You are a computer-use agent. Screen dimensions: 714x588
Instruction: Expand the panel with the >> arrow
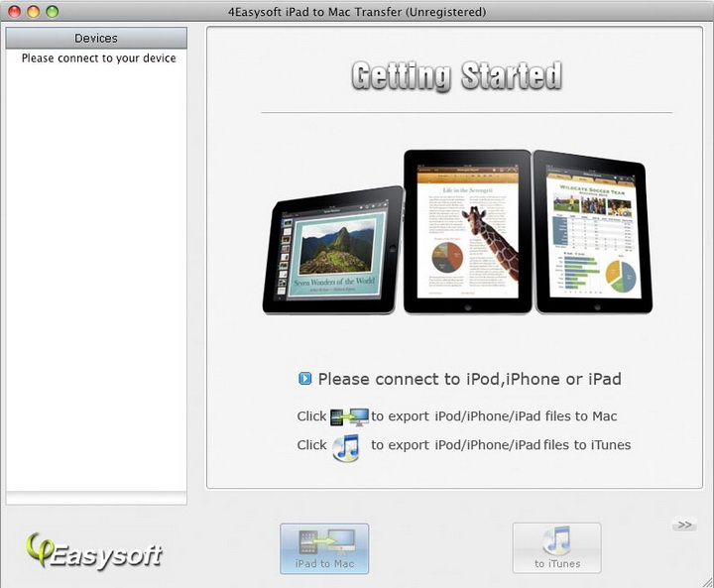pyautogui.click(x=684, y=525)
